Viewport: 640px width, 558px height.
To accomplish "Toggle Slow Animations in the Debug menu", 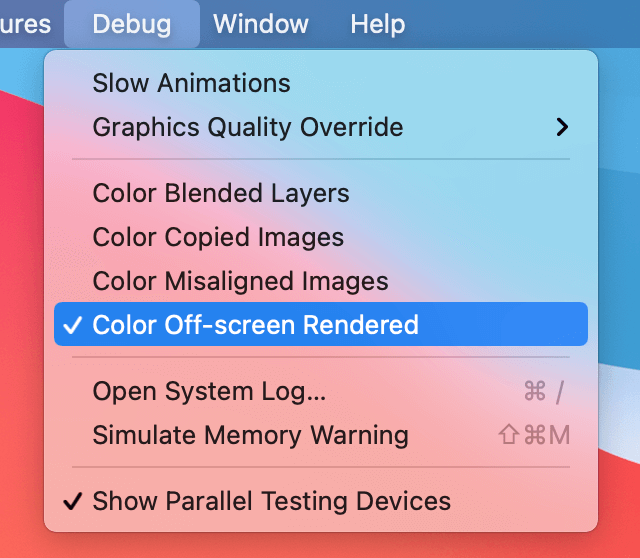I will (191, 83).
